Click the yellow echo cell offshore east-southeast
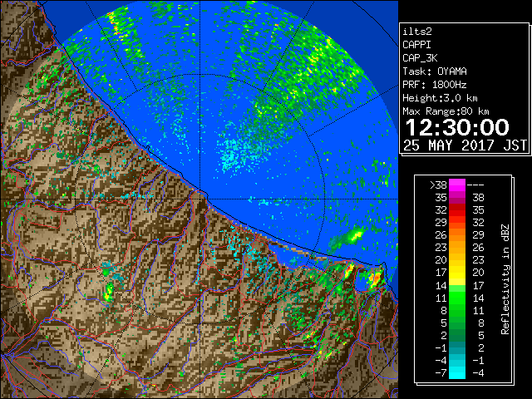This screenshot has height=399, width=532. (x=357, y=234)
